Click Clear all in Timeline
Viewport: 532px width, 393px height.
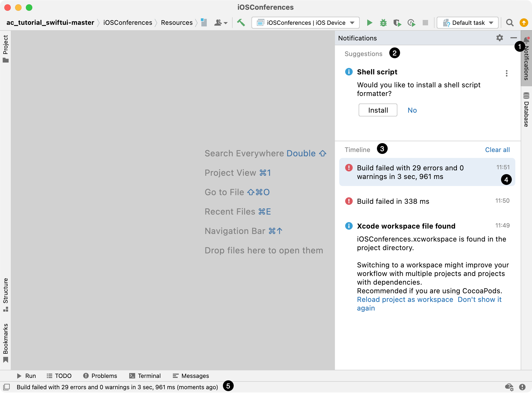497,150
